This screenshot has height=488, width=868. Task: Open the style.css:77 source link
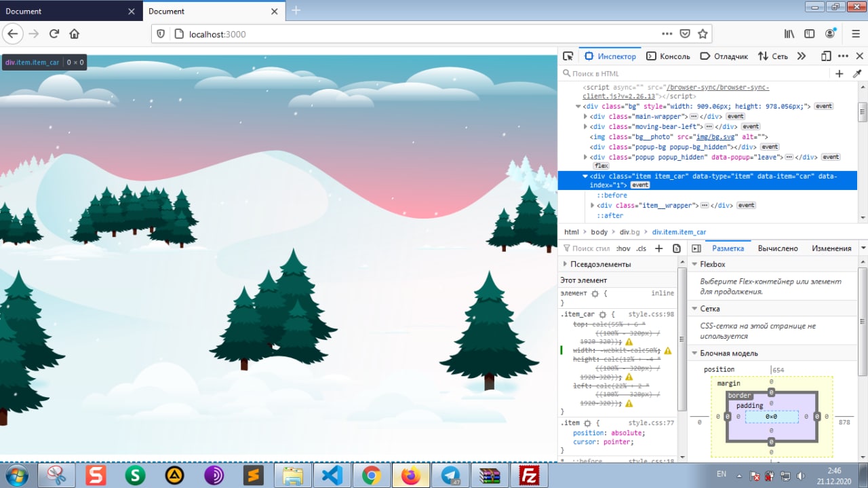click(x=651, y=423)
